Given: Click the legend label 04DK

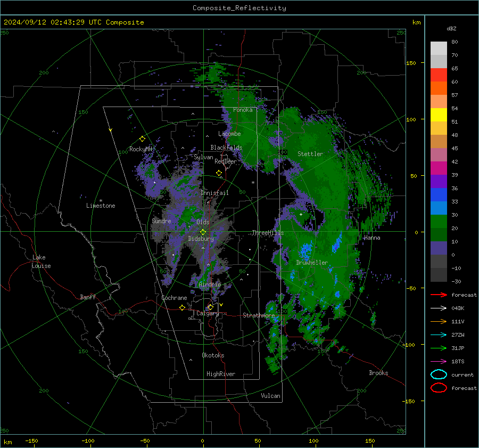Looking at the screenshot, I should 458,308.
